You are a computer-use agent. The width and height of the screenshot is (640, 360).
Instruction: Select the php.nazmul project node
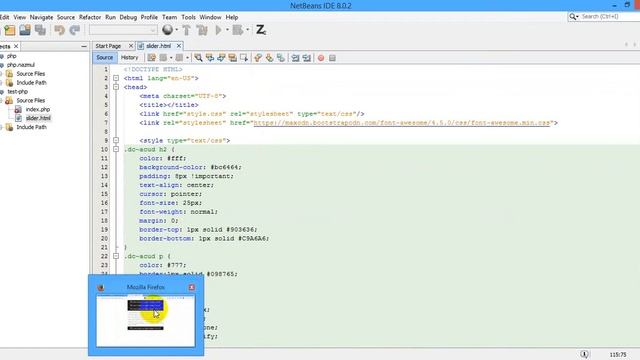point(20,65)
